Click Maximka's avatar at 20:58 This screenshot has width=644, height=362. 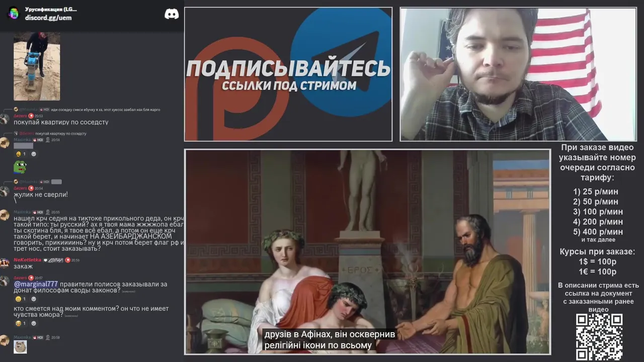pyautogui.click(x=5, y=340)
